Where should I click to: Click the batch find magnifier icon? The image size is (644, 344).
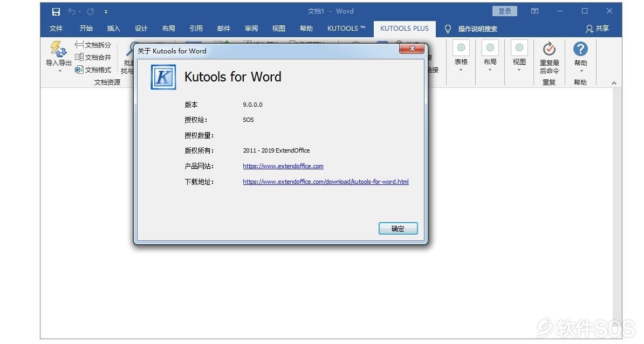(x=132, y=49)
